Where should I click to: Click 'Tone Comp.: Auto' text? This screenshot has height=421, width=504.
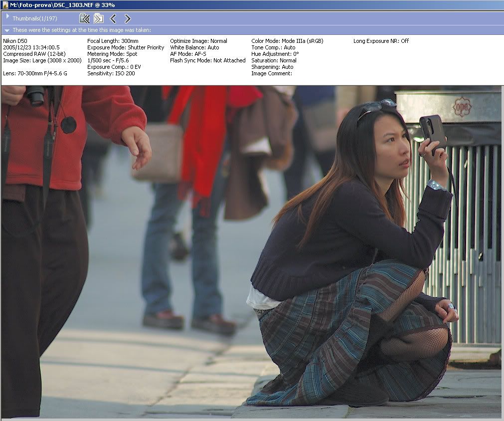(273, 47)
